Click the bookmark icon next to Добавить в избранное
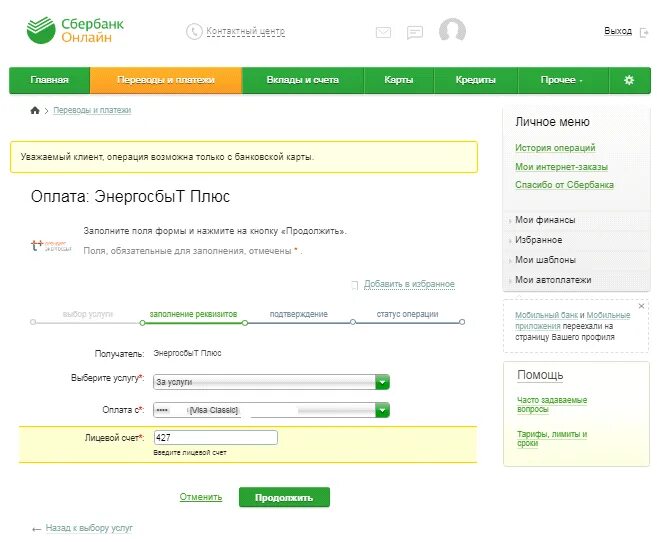This screenshot has width=657, height=542. pos(354,285)
